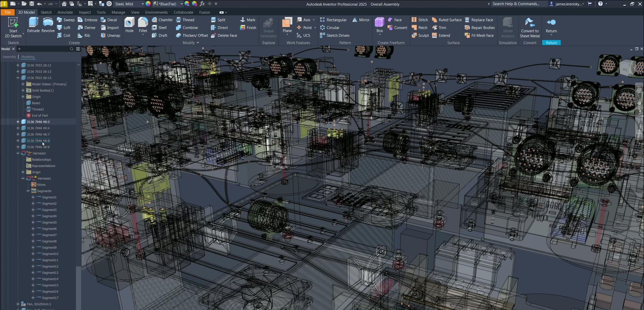This screenshot has height=310, width=644.
Task: Select the Extrude tool
Action: pos(33,25)
